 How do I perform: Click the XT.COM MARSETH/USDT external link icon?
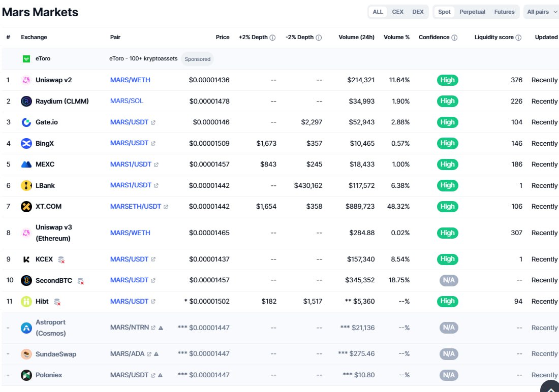pyautogui.click(x=166, y=207)
